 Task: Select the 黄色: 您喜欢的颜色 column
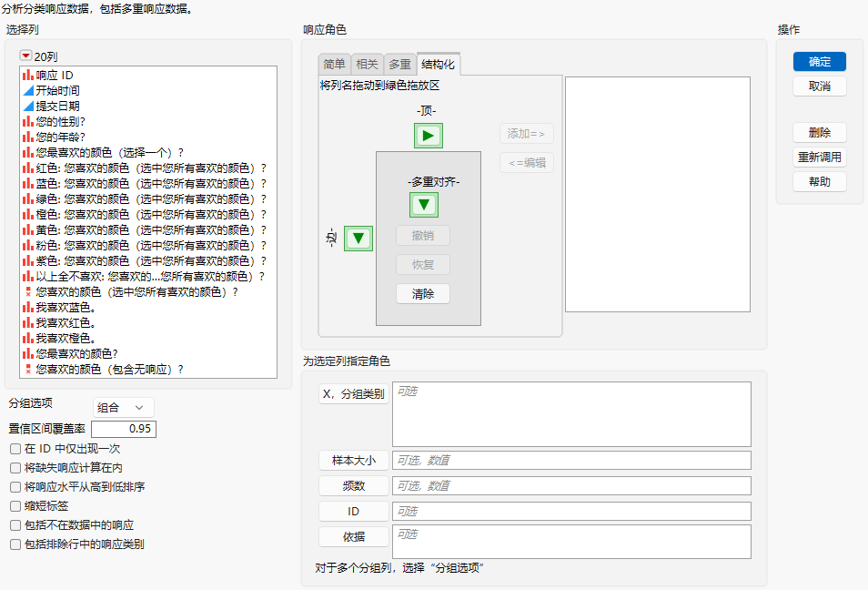[x=148, y=230]
